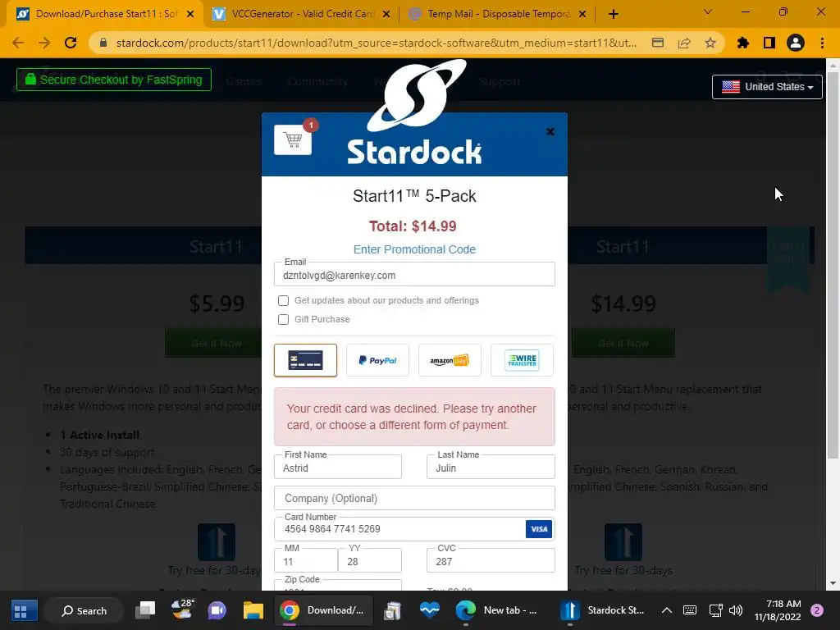The image size is (840, 630).
Task: Switch to the Download/Purchase Start11 tab
Action: [104, 14]
